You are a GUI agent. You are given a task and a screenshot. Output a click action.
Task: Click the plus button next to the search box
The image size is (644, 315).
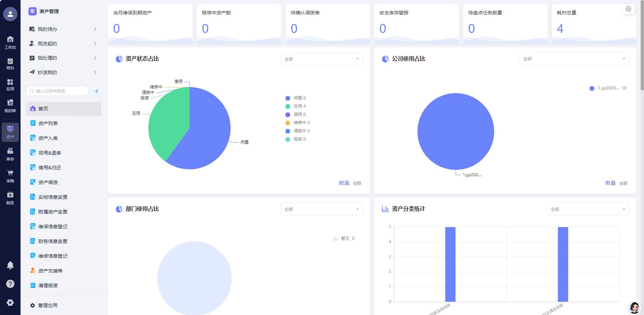97,91
